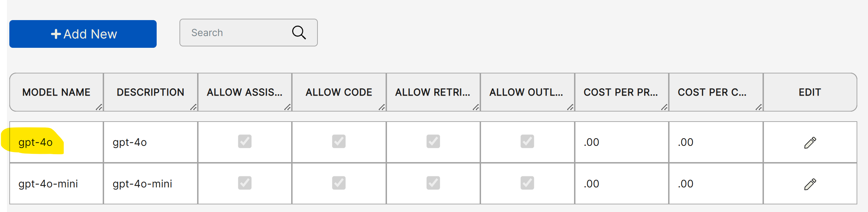Click resize handle on Cost Per C... column

759,107
